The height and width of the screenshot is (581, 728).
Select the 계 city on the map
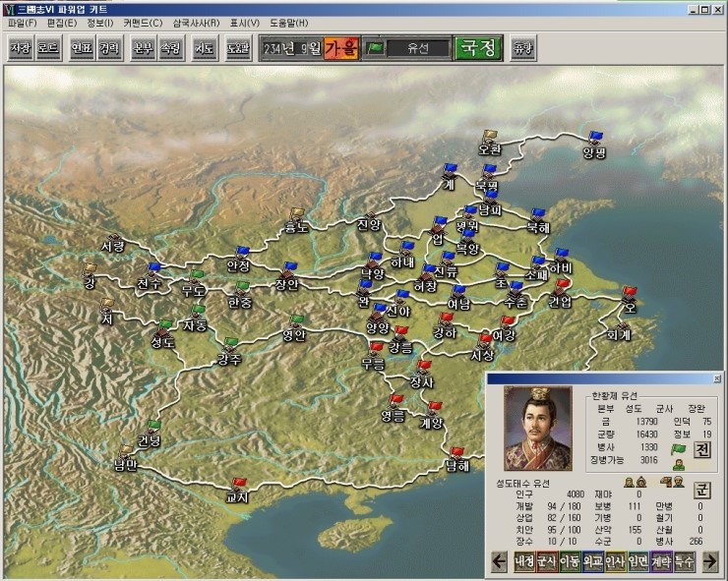[x=449, y=177]
